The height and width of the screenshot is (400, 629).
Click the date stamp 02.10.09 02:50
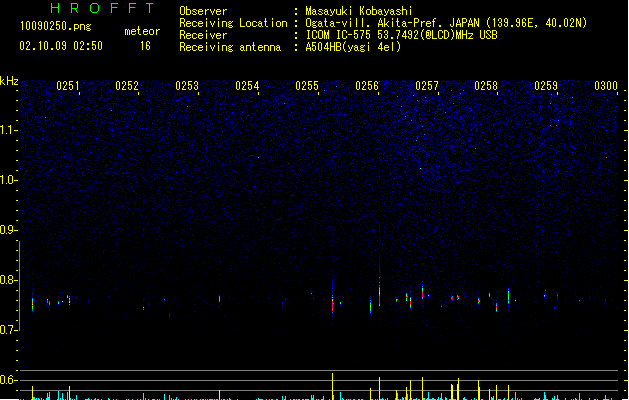point(61,46)
